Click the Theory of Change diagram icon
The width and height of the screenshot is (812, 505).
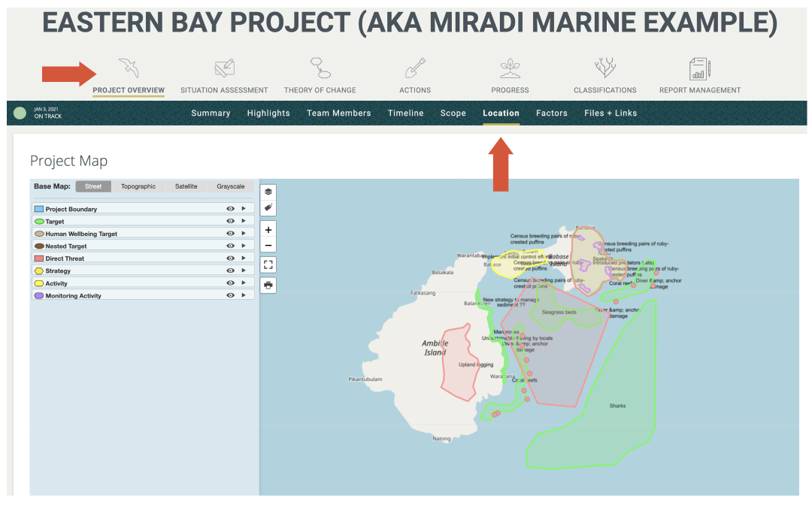tap(320, 67)
